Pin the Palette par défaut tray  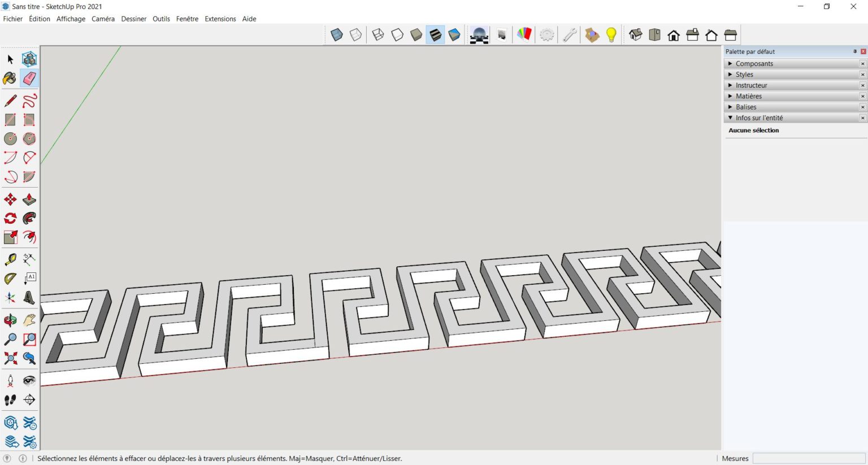point(854,51)
